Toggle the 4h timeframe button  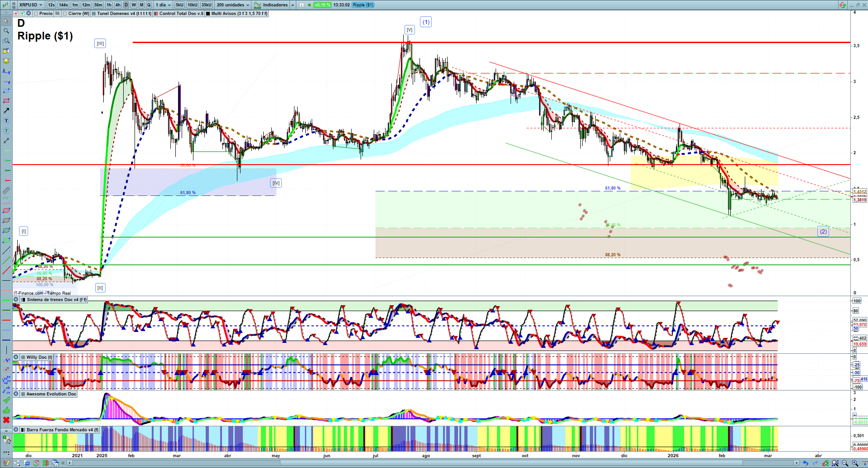click(118, 5)
